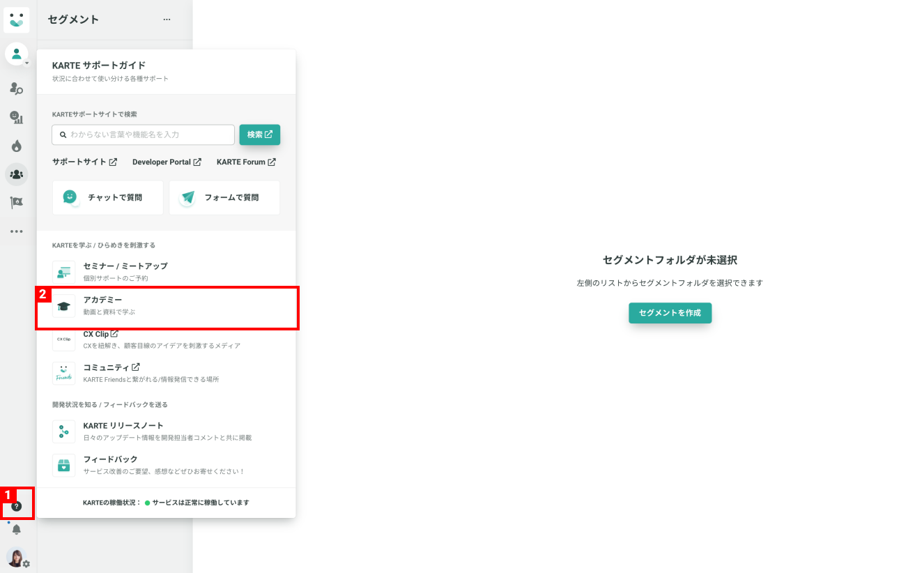Screen dimensions: 924x573
Task: Open the analytics chart icon in the sidebar
Action: click(17, 117)
